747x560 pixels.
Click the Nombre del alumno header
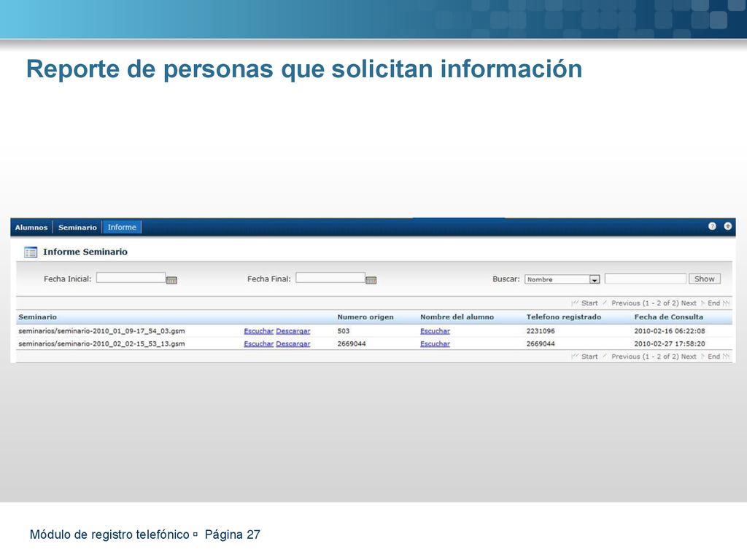click(x=457, y=317)
